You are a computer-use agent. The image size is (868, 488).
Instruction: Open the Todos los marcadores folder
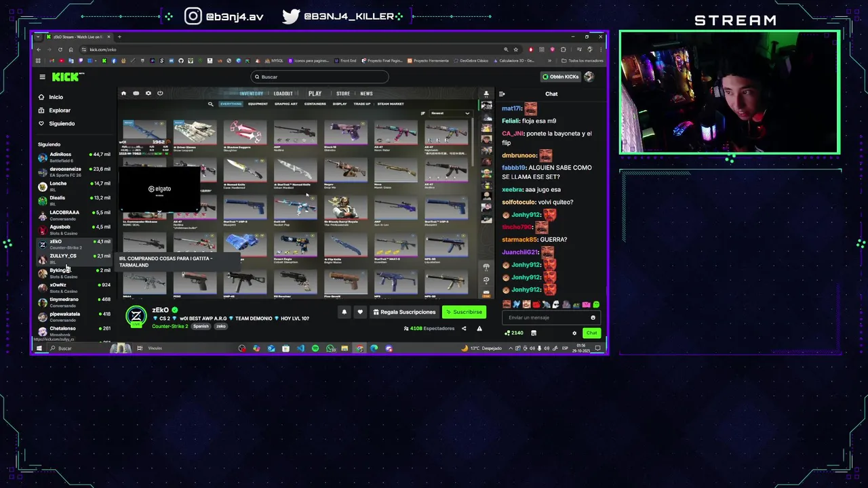(x=582, y=61)
